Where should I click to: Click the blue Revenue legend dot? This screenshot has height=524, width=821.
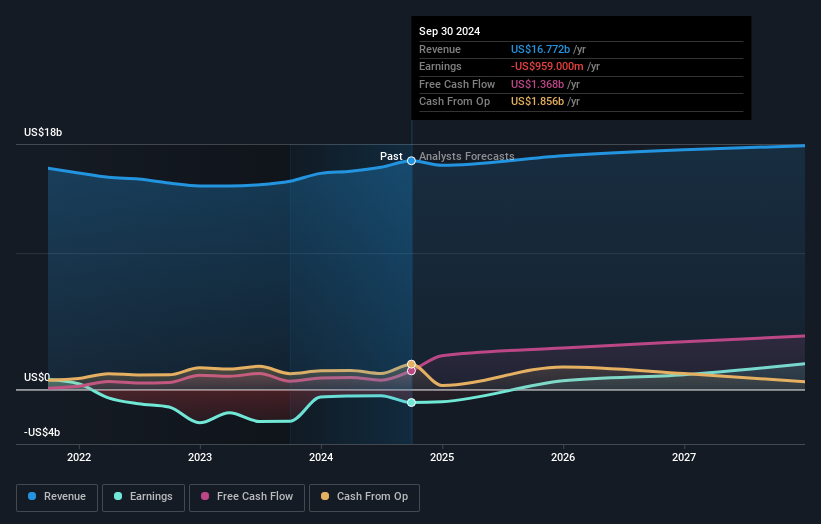(32, 496)
